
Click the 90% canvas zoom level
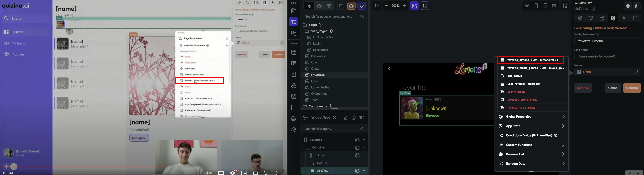[x=395, y=6]
